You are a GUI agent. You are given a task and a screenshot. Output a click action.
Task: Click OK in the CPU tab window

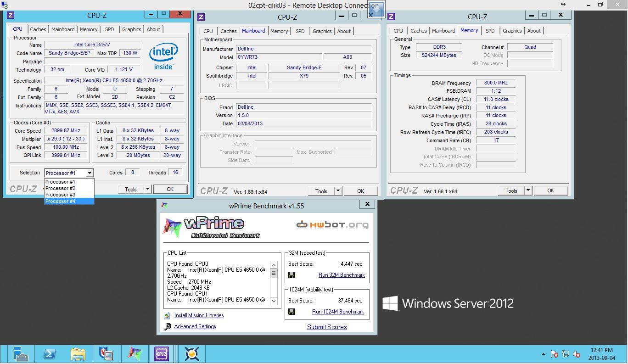point(170,189)
